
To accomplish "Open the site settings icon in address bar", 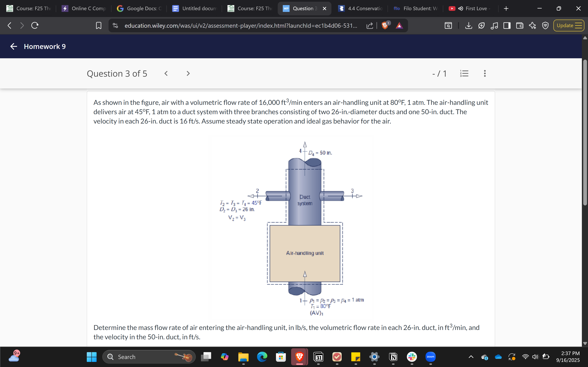I will point(115,25).
